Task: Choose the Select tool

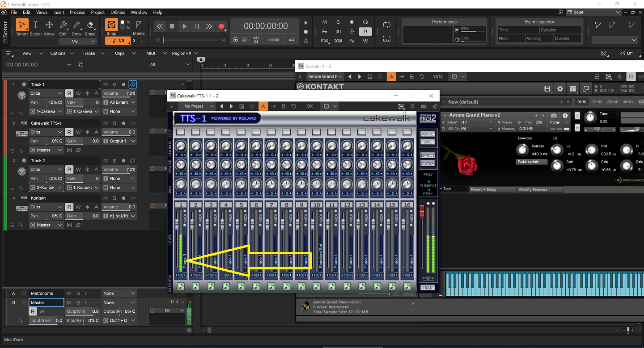Action: [x=36, y=25]
